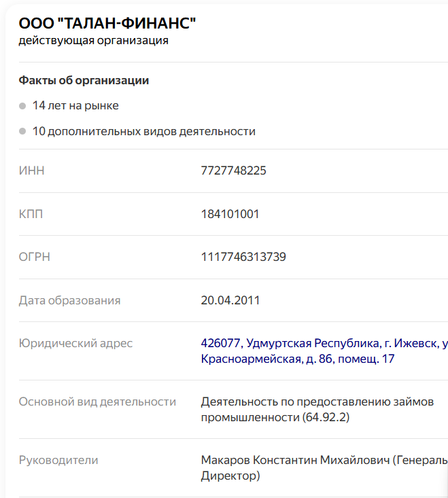Select the activity description with code 64.92.2
Screen dimensions: 448x498
click(x=317, y=409)
